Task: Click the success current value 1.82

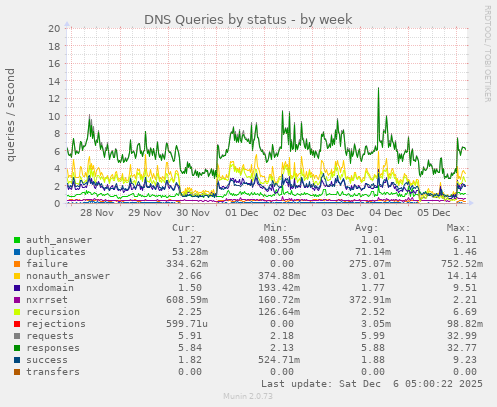Action: point(190,360)
